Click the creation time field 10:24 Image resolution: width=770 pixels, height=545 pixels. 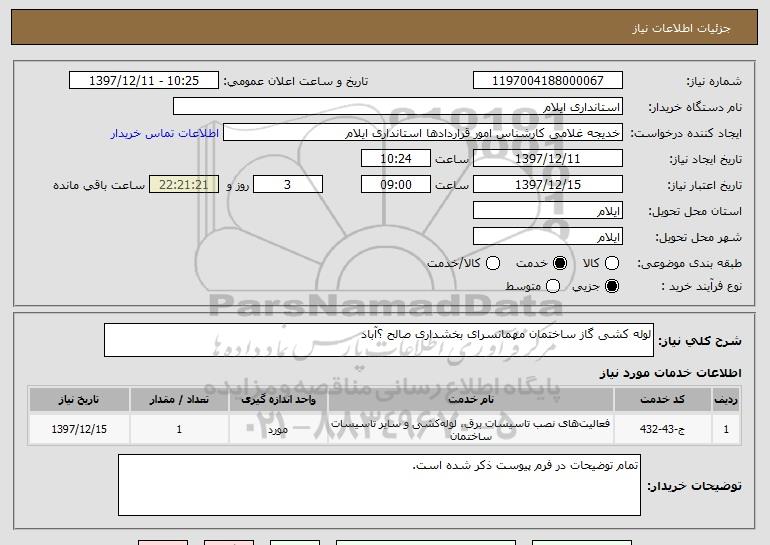pyautogui.click(x=396, y=159)
